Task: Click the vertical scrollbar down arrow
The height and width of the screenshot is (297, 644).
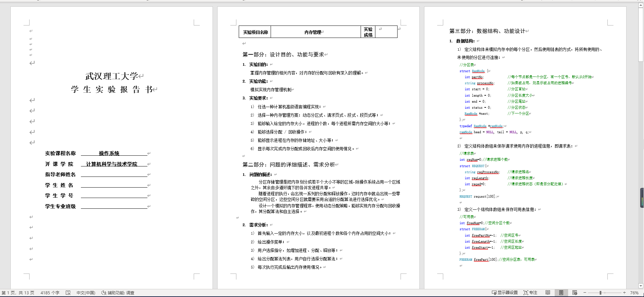Action: (x=641, y=286)
